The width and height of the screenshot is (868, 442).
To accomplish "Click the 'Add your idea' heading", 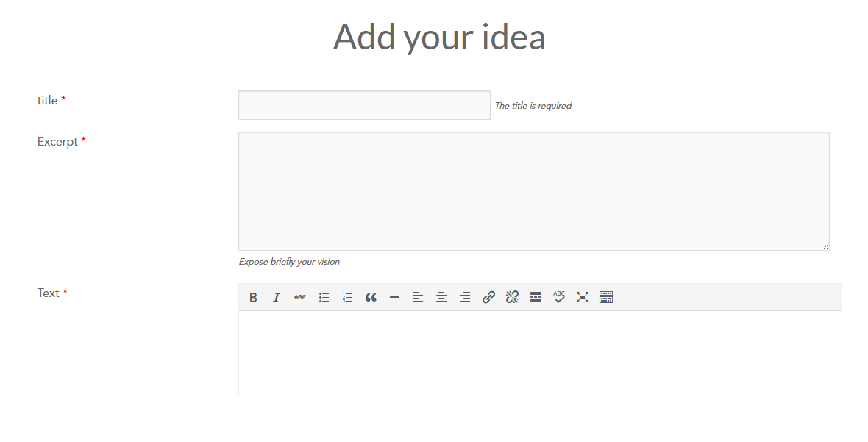I will point(439,37).
